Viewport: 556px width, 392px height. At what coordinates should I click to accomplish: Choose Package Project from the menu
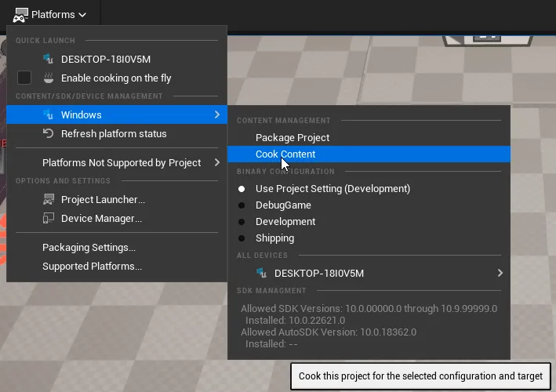tap(293, 138)
